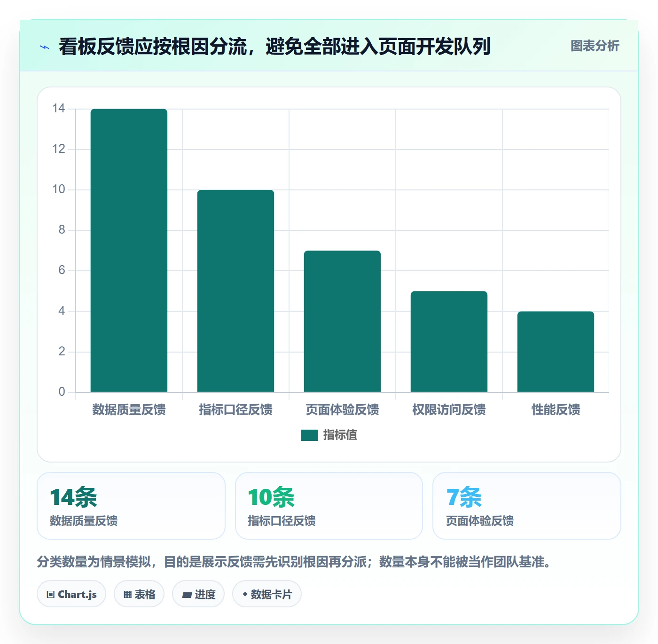Click the y-axis value 12
The width and height of the screenshot is (658, 644).
59,149
